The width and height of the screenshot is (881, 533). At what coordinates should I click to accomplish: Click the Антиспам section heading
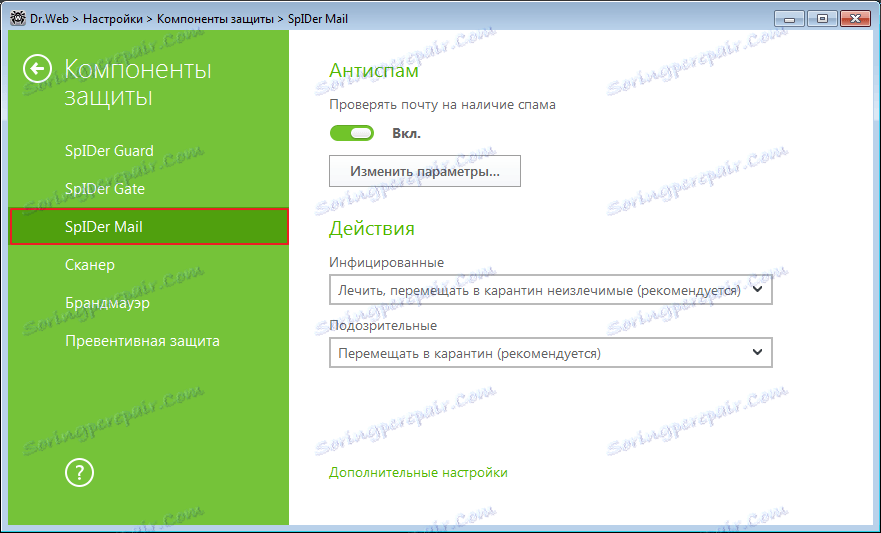tap(374, 71)
